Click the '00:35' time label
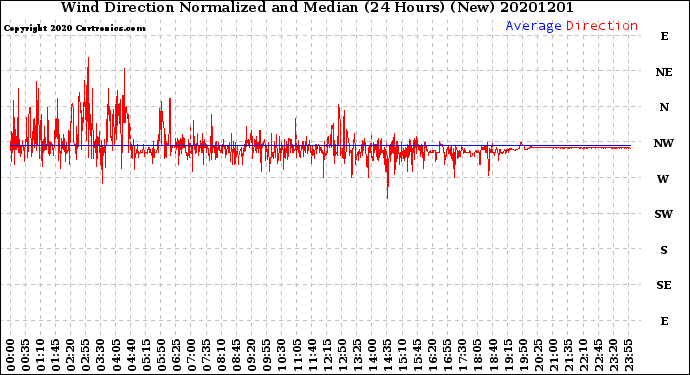The width and height of the screenshot is (690, 375). [x=26, y=355]
